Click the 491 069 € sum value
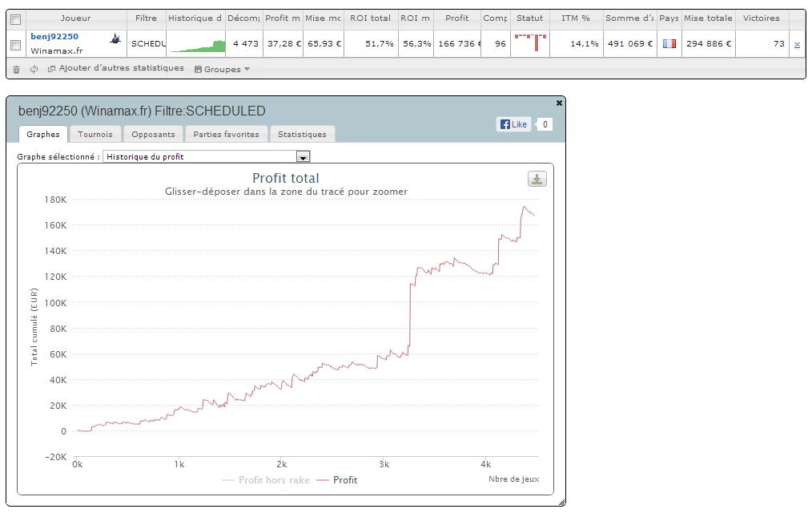Viewport: 812px width, 513px height. click(630, 44)
